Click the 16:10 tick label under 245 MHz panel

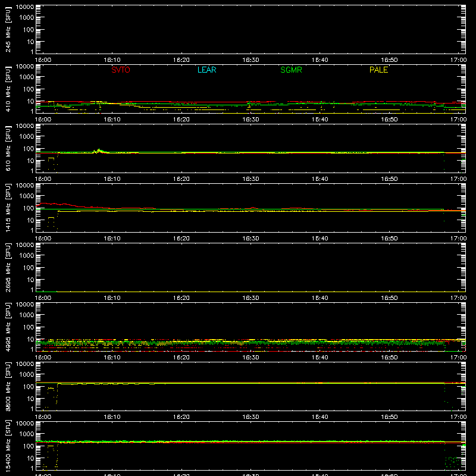pos(112,60)
